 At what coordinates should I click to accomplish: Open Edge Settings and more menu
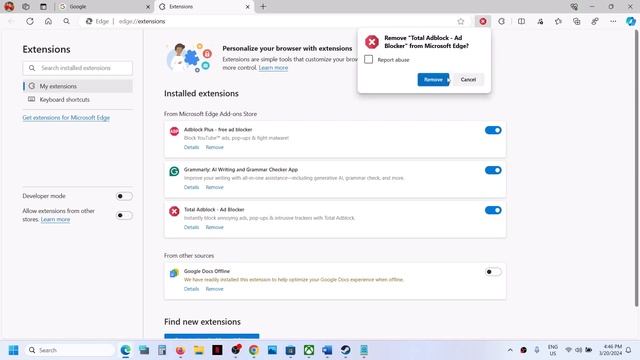point(613,21)
